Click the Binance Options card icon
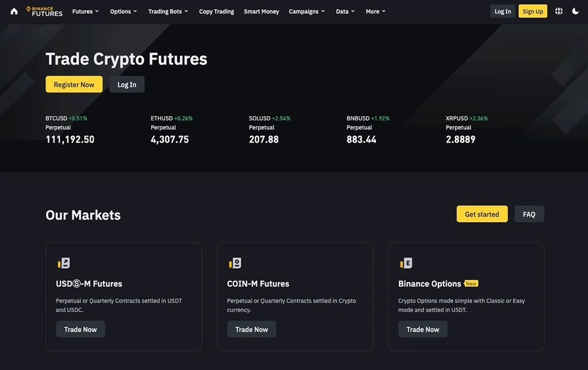 coord(405,262)
